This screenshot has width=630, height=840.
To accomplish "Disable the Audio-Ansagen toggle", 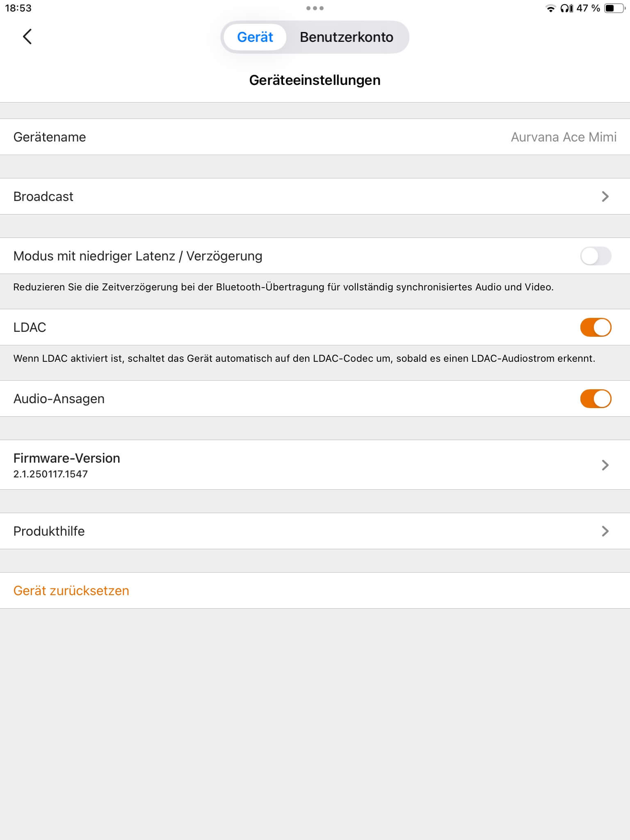I will (x=596, y=399).
